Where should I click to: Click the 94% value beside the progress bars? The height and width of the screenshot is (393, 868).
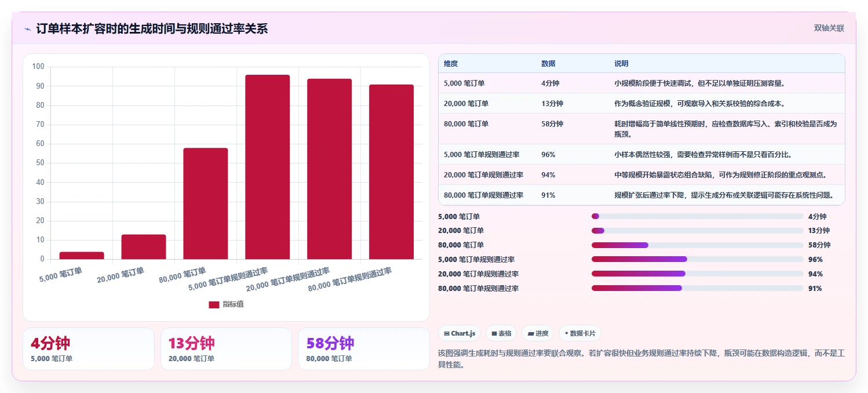pos(815,274)
